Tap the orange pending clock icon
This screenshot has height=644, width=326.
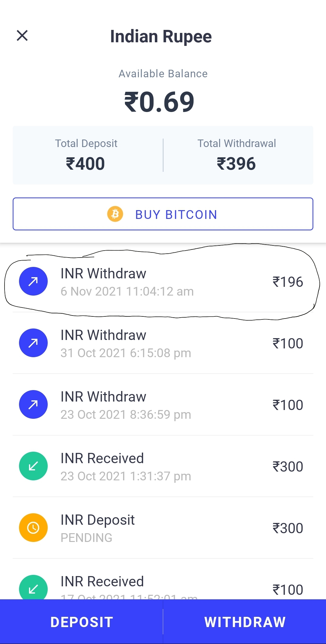pos(33,528)
